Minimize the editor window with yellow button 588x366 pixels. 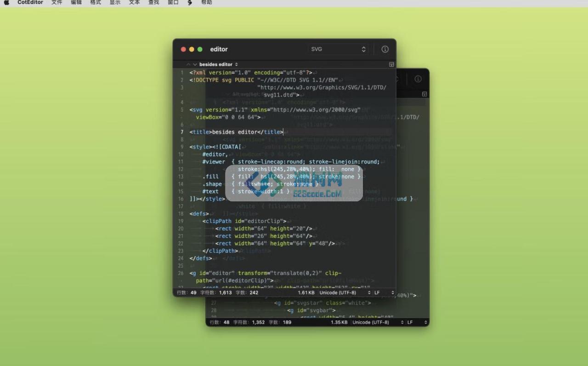(x=192, y=49)
